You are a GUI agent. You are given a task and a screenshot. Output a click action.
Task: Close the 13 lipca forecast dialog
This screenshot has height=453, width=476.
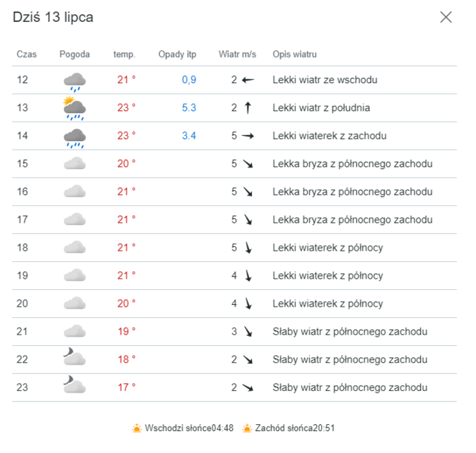(x=446, y=17)
